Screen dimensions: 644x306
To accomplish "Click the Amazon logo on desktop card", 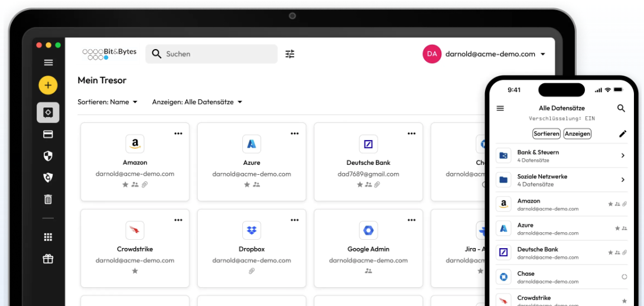I will pos(135,144).
